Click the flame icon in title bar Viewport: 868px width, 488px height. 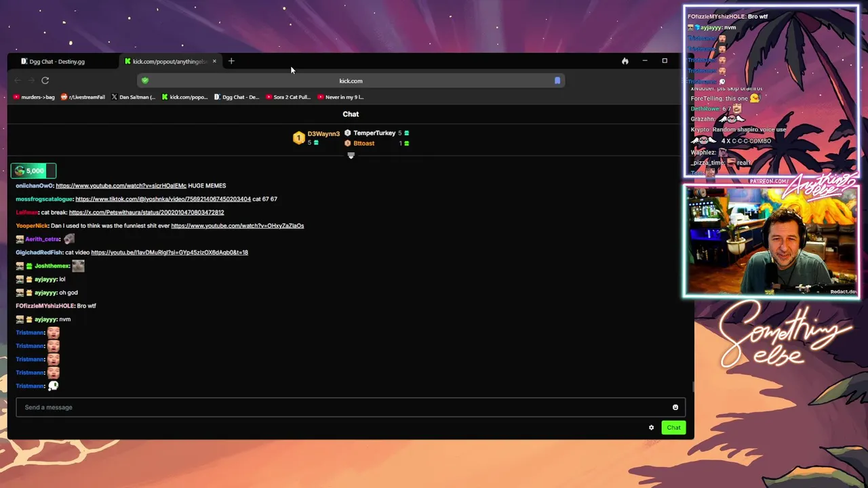(x=625, y=61)
